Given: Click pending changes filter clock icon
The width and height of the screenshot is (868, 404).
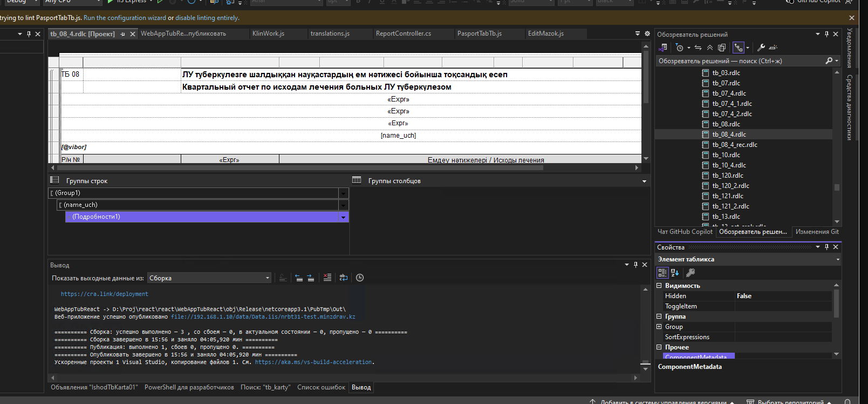Looking at the screenshot, I should pyautogui.click(x=680, y=48).
